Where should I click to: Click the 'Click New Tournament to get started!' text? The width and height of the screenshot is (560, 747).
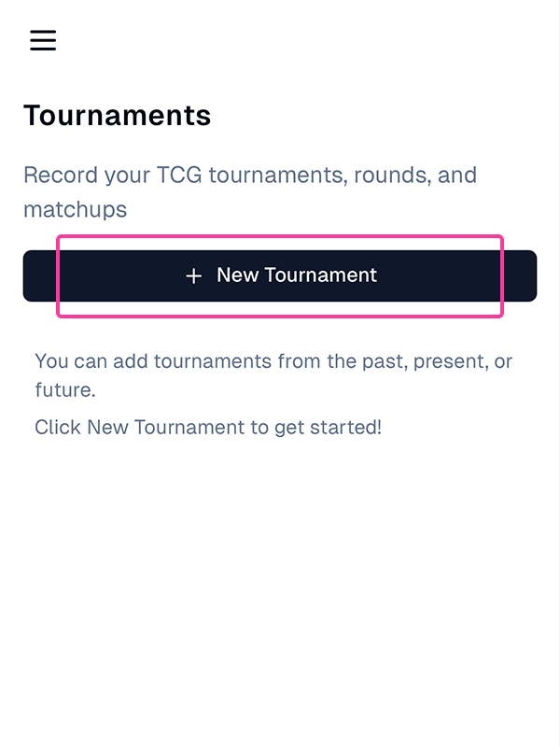(207, 428)
